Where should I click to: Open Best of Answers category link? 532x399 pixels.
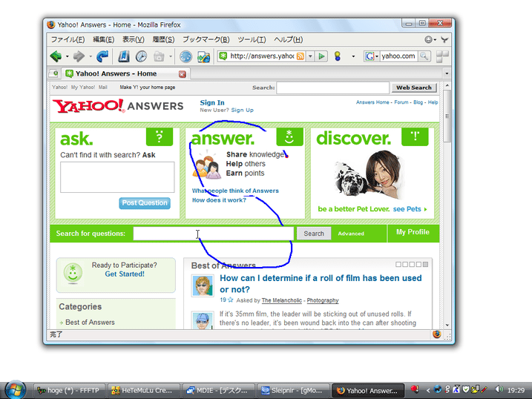90,323
